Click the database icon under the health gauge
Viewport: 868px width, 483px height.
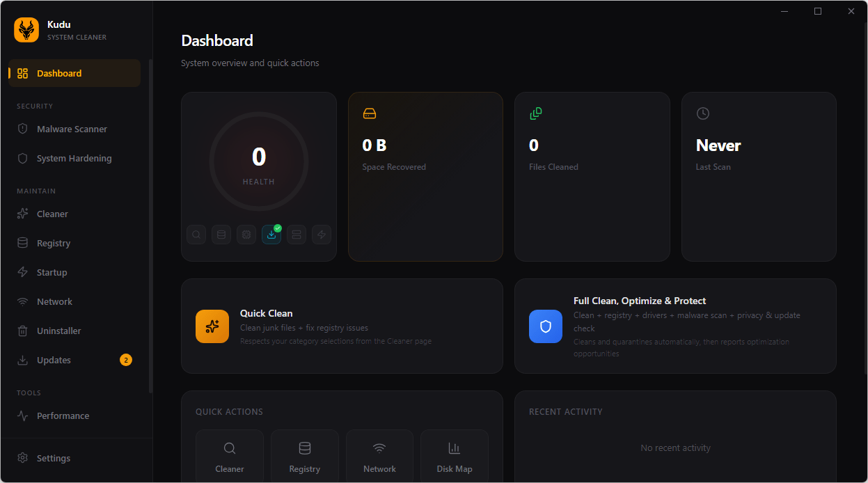point(221,235)
